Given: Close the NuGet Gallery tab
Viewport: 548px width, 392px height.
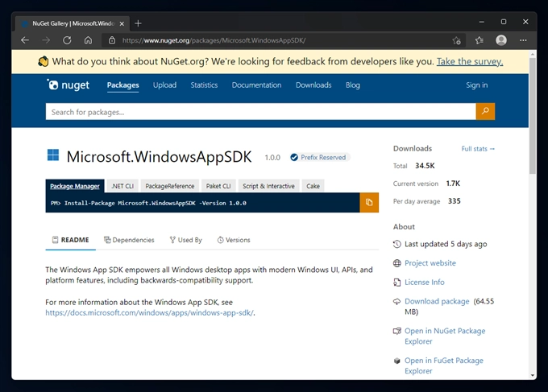Looking at the screenshot, I should pyautogui.click(x=122, y=23).
